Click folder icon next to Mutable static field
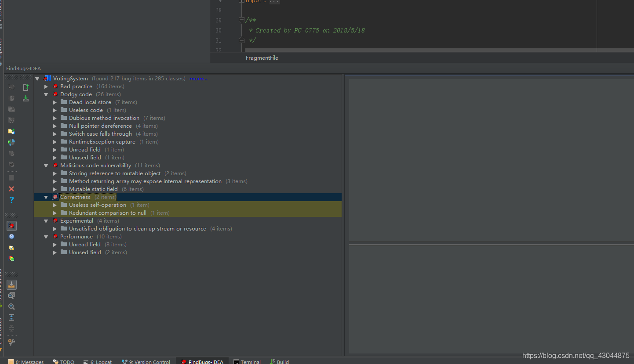The height and width of the screenshot is (364, 634). [64, 189]
